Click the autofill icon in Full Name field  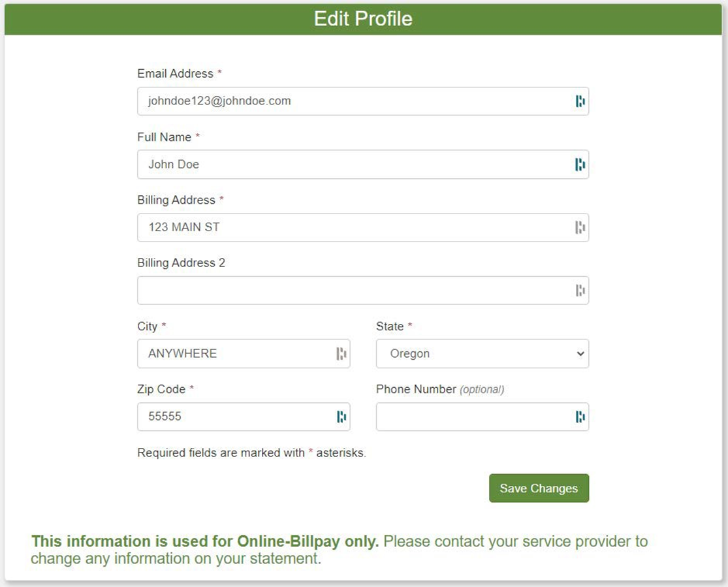[x=580, y=165]
